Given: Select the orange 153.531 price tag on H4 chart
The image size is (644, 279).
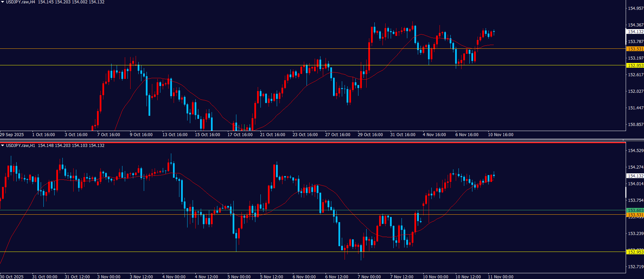Looking at the screenshot, I should 635,49.
